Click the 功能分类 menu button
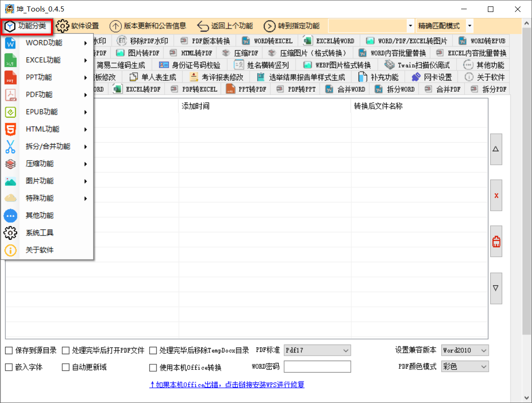The image size is (532, 403). [27, 26]
